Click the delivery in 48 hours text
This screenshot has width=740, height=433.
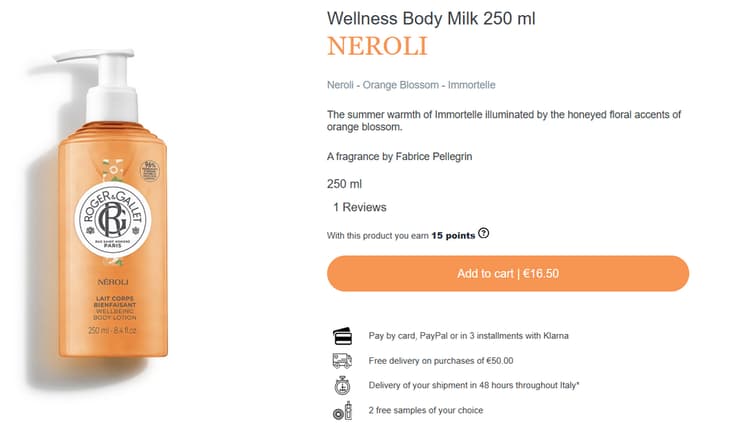(474, 385)
